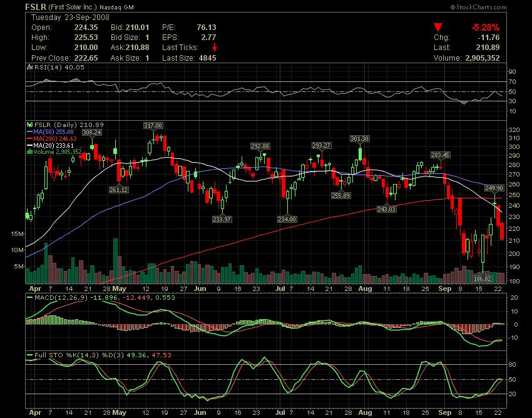
Task: Click the 180 price axis label
Action: click(x=514, y=281)
